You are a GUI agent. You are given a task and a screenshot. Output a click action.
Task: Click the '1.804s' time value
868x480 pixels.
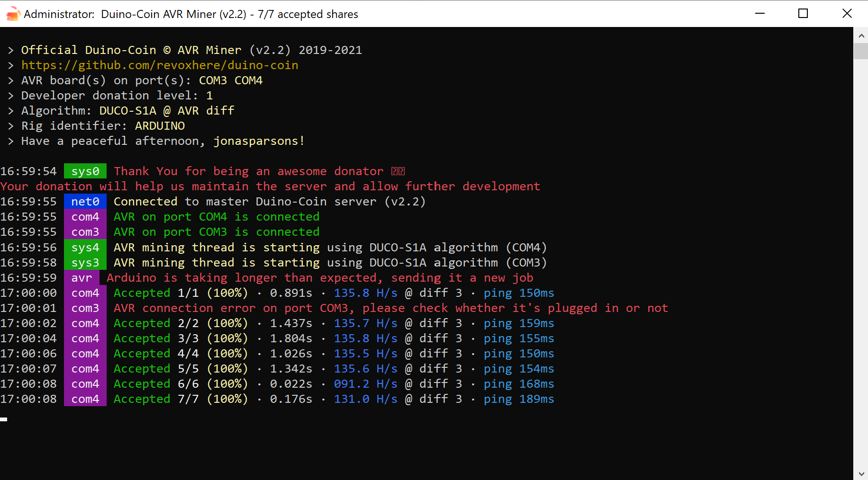point(291,338)
